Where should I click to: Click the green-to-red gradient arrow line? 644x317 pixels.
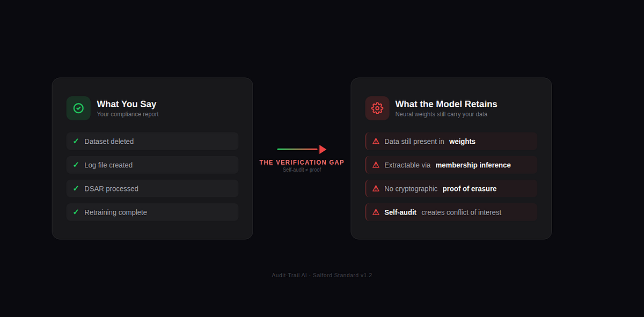[x=298, y=149]
